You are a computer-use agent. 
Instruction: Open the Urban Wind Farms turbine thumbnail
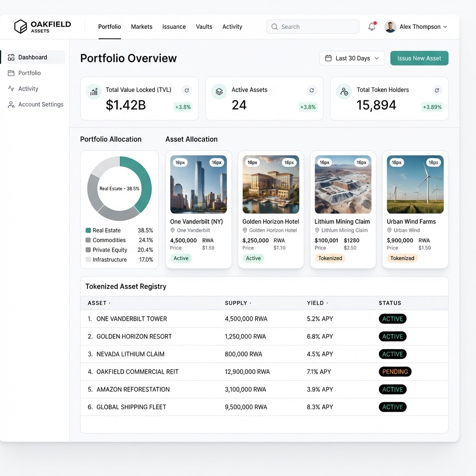415,185
